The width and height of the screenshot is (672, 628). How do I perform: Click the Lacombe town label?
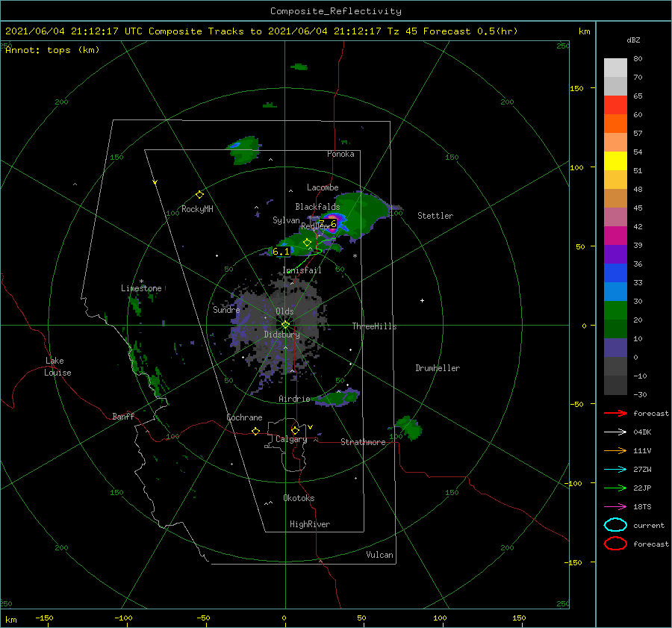(323, 187)
